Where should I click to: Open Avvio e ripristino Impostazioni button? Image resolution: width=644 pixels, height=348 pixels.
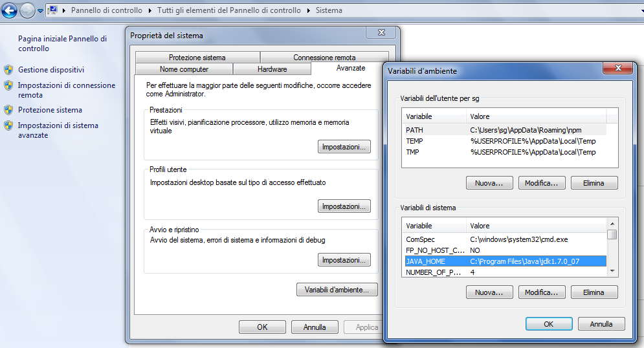344,260
